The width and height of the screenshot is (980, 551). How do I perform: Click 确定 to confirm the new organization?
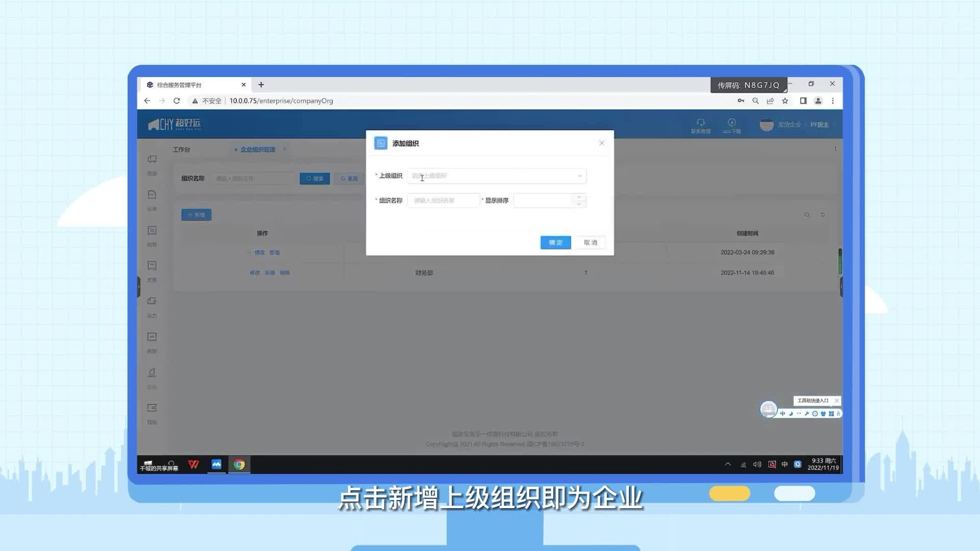point(555,242)
